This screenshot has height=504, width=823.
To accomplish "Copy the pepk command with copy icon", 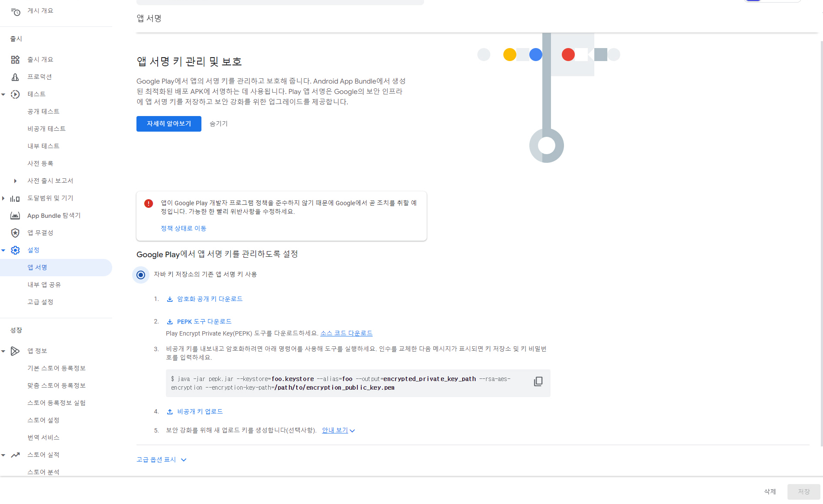I will (x=538, y=381).
